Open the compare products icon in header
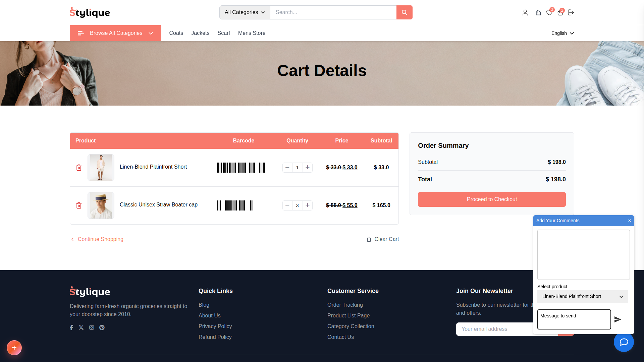The width and height of the screenshot is (644, 362). coord(538,12)
